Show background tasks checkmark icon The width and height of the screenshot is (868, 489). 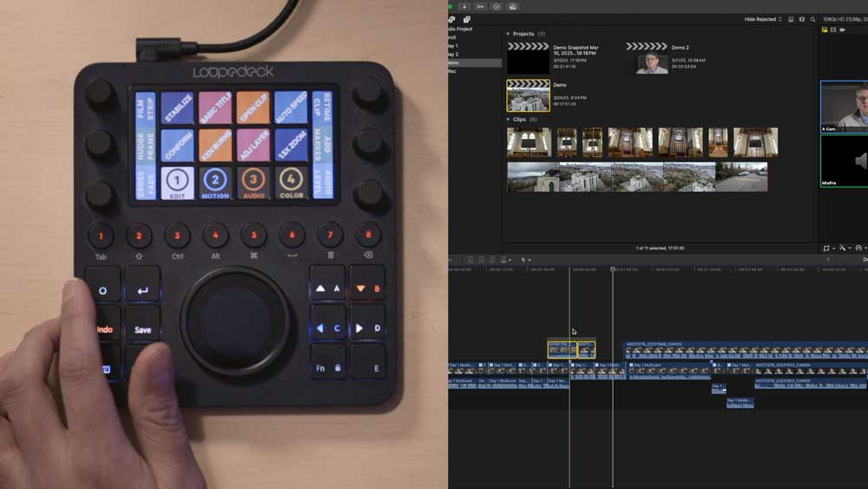click(x=496, y=7)
